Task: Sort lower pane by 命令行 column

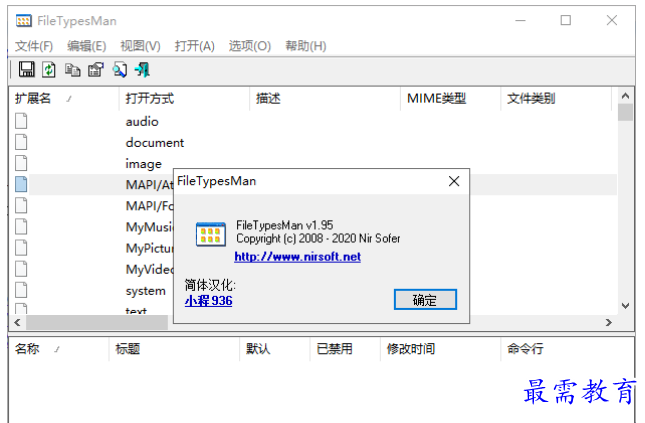Action: pyautogui.click(x=568, y=349)
